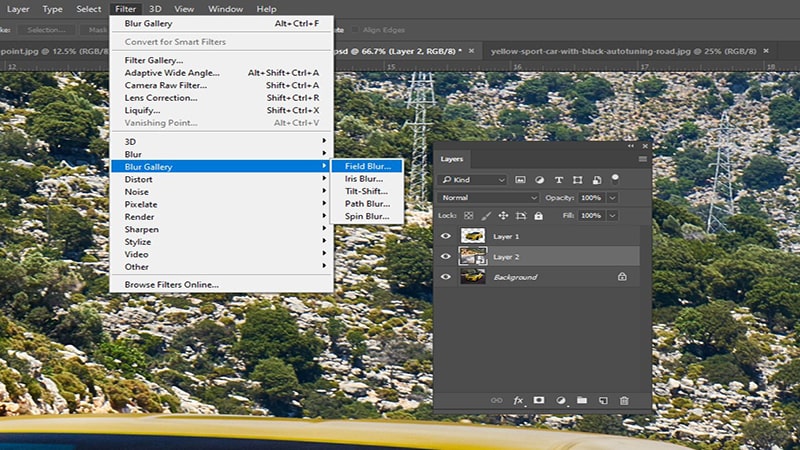Toggle layer filtering on/off switch
The image size is (800, 450).
click(x=615, y=179)
